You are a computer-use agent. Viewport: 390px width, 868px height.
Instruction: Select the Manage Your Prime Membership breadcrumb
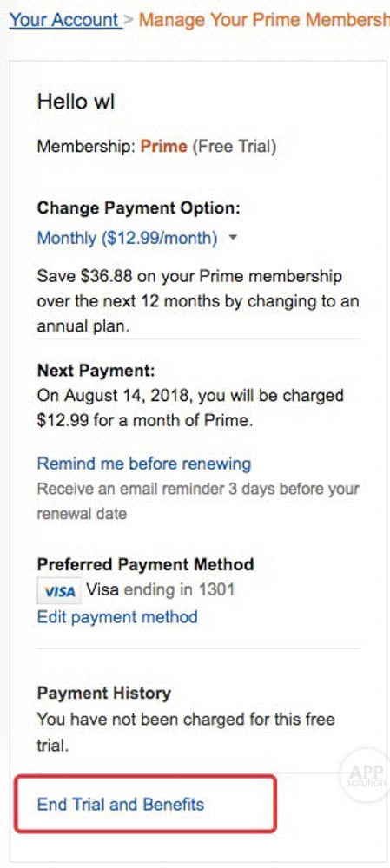pyautogui.click(x=264, y=21)
